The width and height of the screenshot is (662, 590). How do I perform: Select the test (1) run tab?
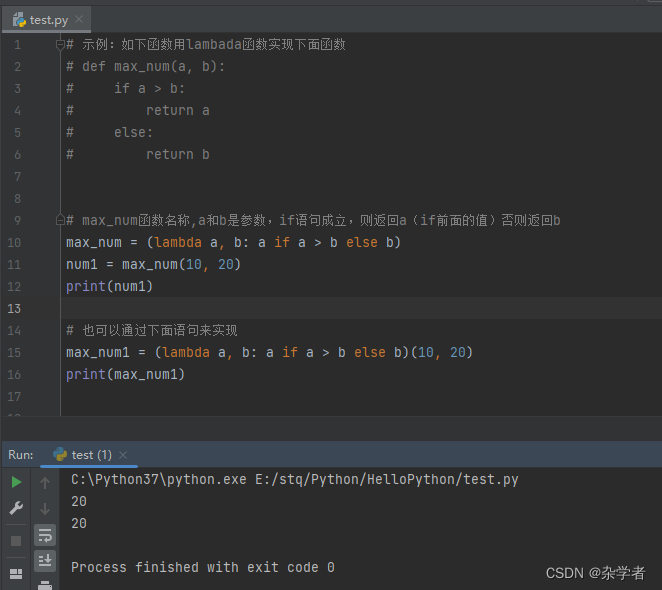tap(89, 455)
